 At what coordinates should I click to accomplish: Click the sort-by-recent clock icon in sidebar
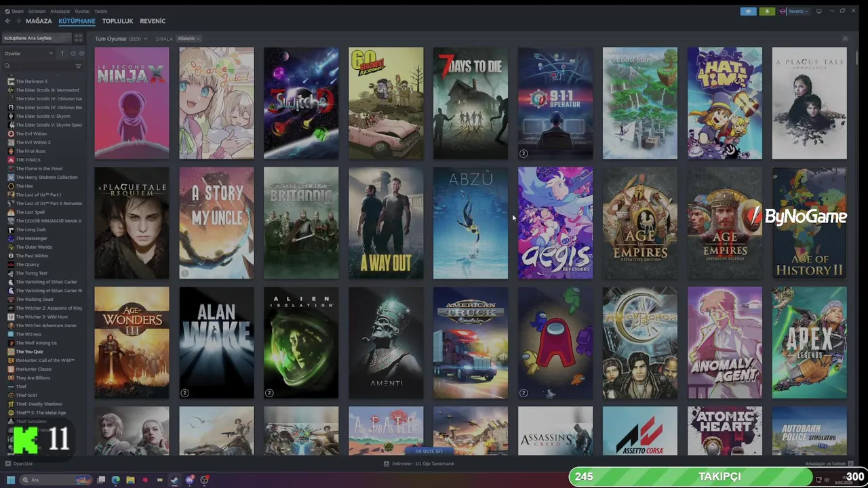tap(74, 54)
